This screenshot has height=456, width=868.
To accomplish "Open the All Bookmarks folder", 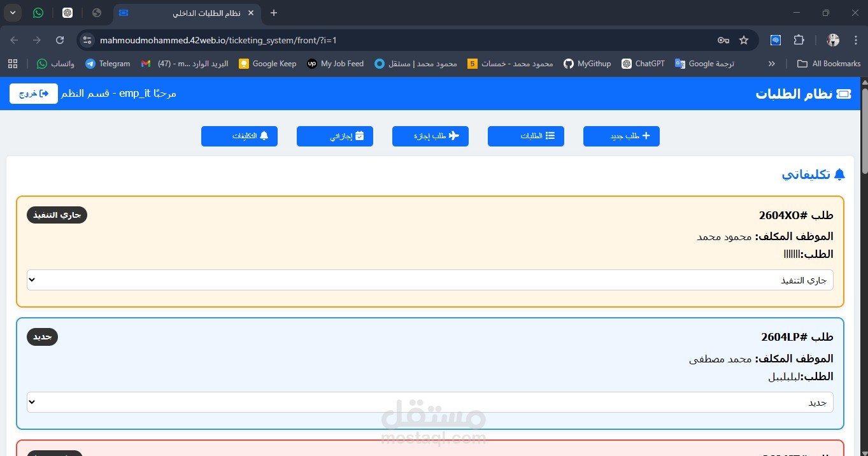I will click(x=829, y=64).
